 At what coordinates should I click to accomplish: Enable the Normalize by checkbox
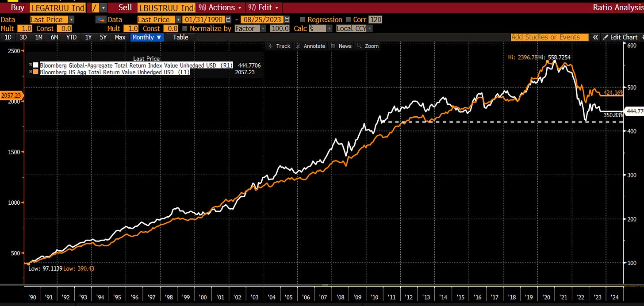click(x=184, y=28)
